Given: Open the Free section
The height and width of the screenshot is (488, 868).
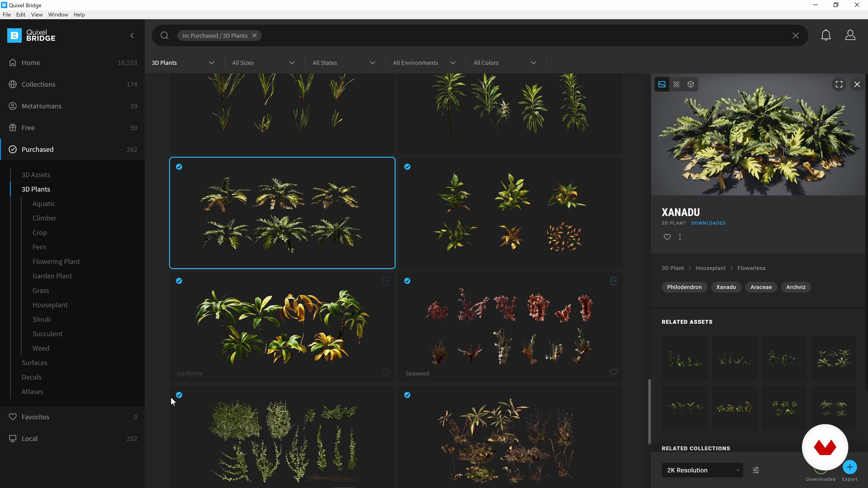Looking at the screenshot, I should coord(72,128).
